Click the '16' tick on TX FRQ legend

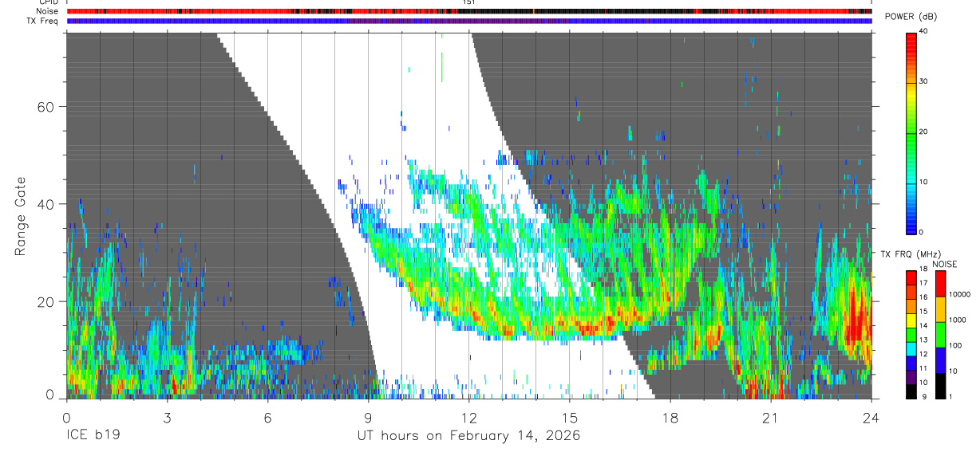coord(923,297)
